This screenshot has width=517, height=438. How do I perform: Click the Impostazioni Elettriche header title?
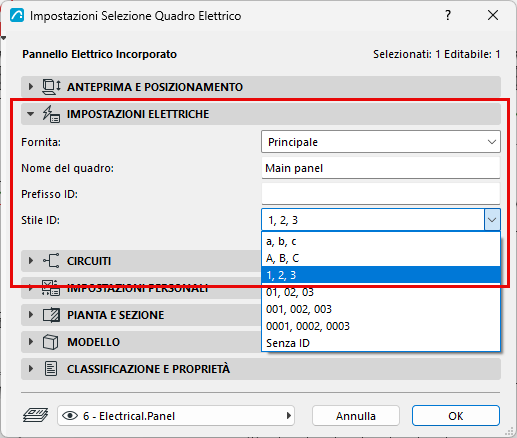point(138,114)
